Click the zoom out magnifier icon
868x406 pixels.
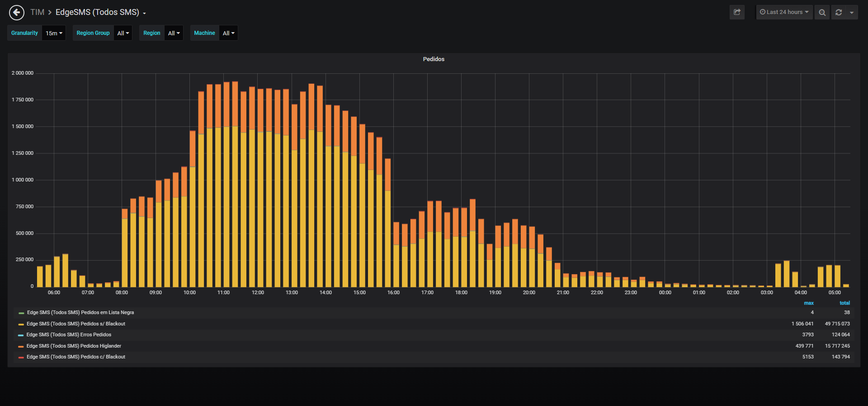(x=822, y=12)
